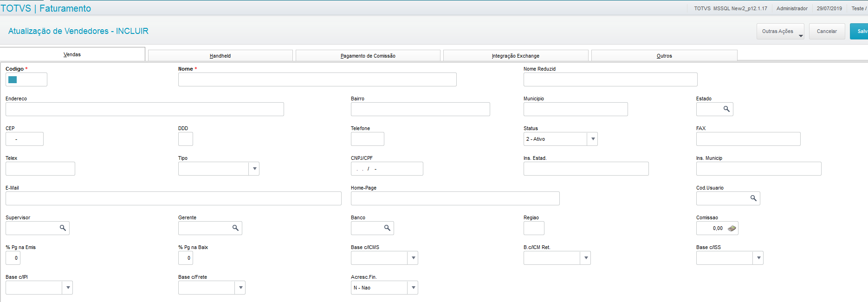Image resolution: width=868 pixels, height=302 pixels.
Task: Click the Ins. Municip input field
Action: (x=759, y=169)
